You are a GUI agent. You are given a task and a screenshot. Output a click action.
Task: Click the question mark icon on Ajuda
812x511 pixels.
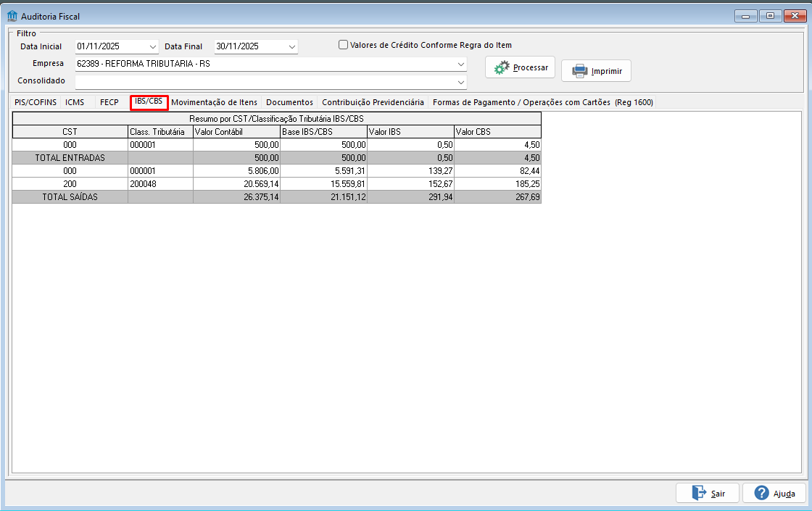[x=761, y=493]
